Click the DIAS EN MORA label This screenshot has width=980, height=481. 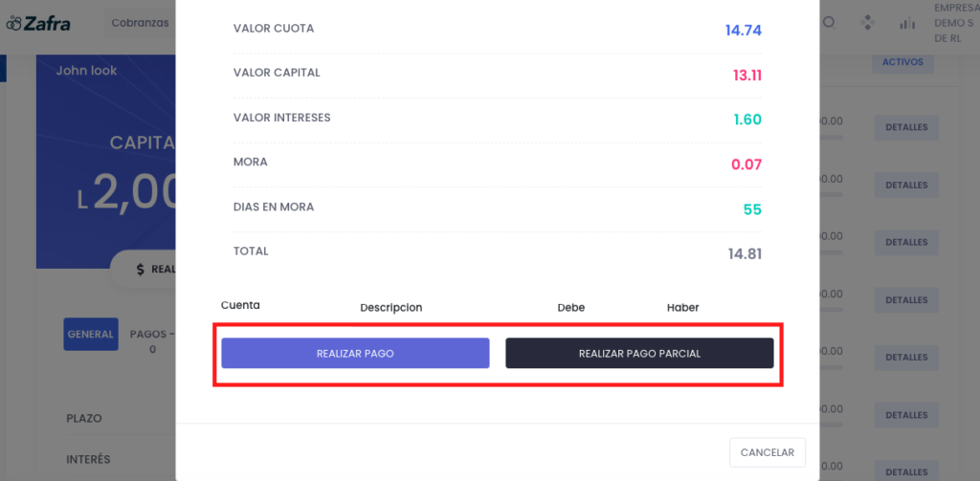coord(274,207)
